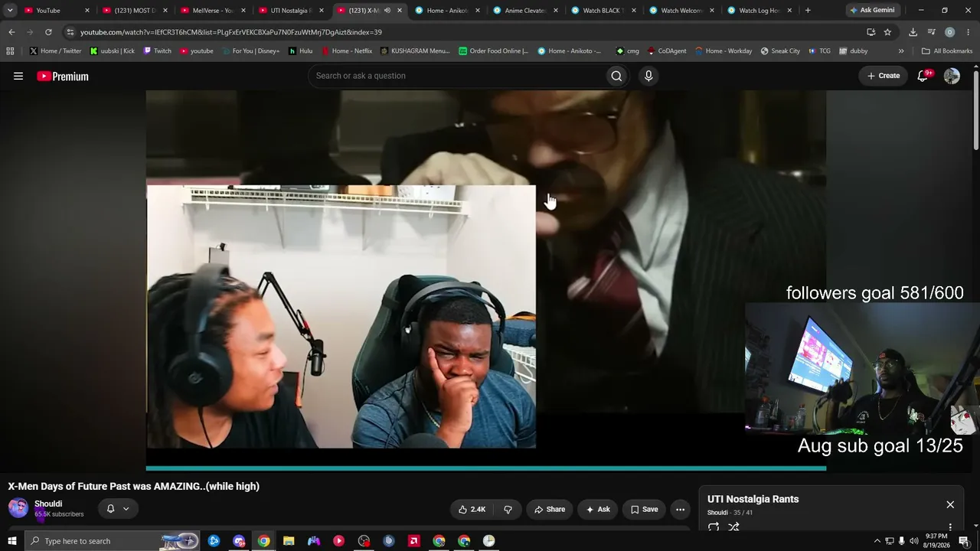
Task: Open the Twitch bookmark
Action: tap(158, 51)
